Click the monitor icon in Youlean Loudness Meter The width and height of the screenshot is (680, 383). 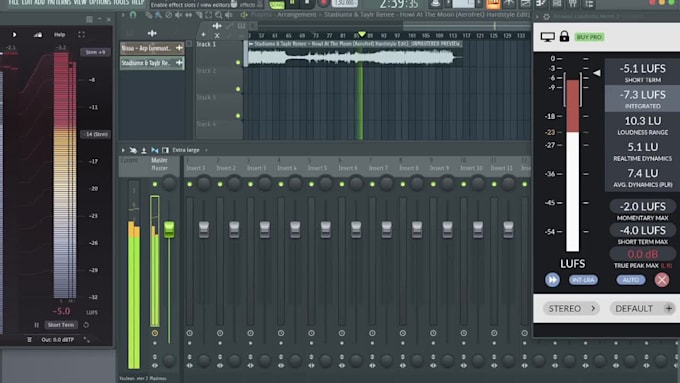click(547, 37)
